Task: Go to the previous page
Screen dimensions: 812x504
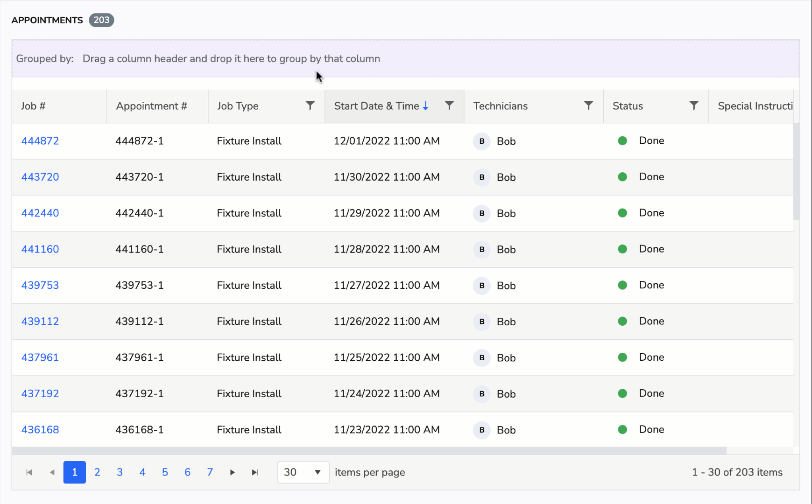Action: 52,472
